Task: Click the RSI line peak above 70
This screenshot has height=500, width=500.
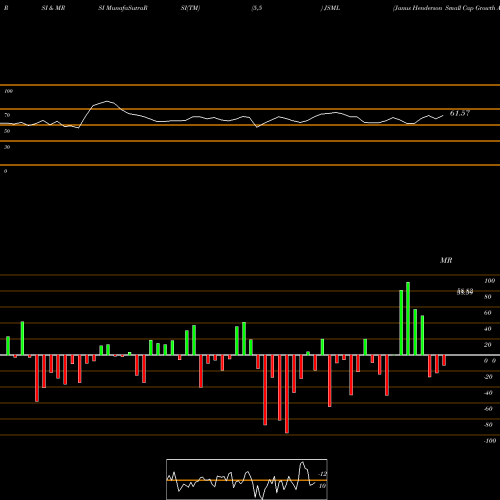Action: [x=107, y=101]
